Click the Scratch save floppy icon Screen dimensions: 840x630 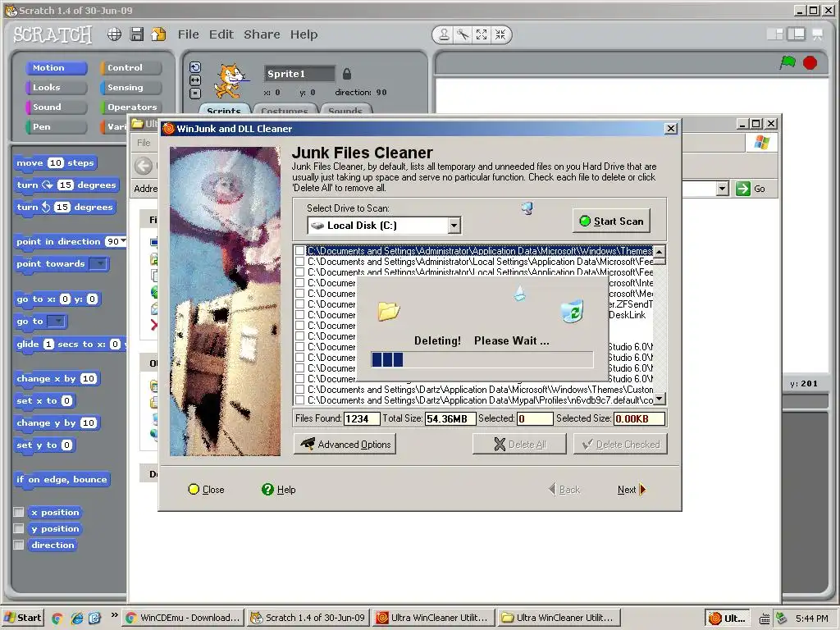[137, 34]
